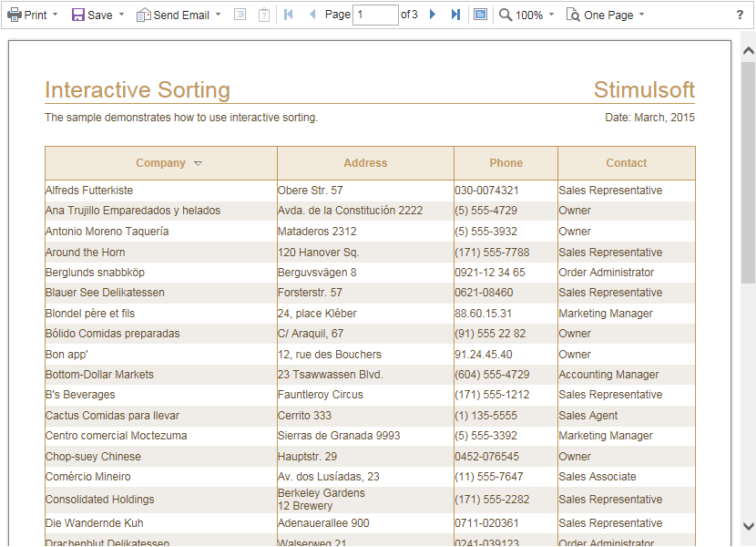Click the Print label text

[36, 15]
